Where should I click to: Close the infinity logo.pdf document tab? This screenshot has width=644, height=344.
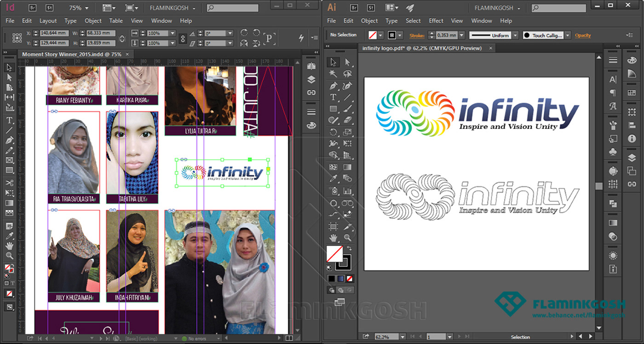[x=490, y=48]
